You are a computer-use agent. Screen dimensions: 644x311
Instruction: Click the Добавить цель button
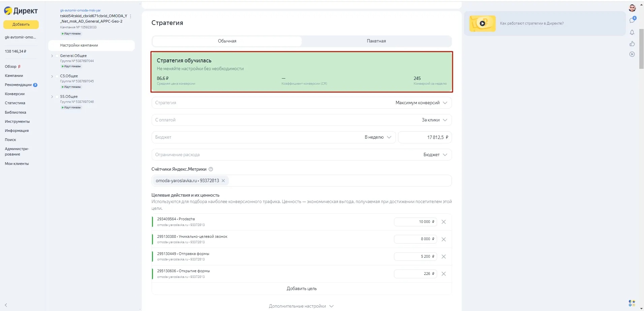301,289
